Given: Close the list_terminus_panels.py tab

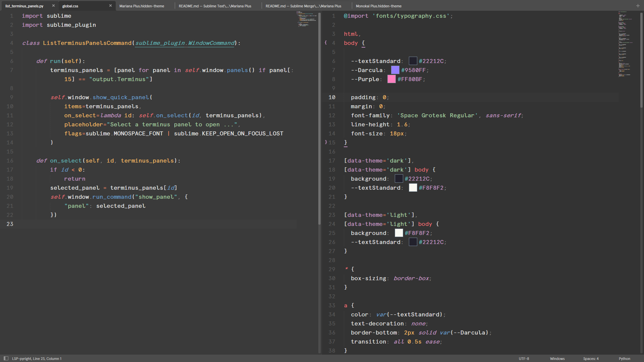Looking at the screenshot, I should pyautogui.click(x=53, y=6).
